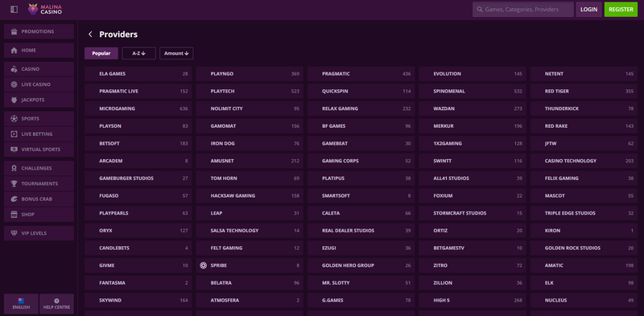Image resolution: width=644 pixels, height=316 pixels.
Task: Click the Shop storefront icon
Action: (14, 215)
